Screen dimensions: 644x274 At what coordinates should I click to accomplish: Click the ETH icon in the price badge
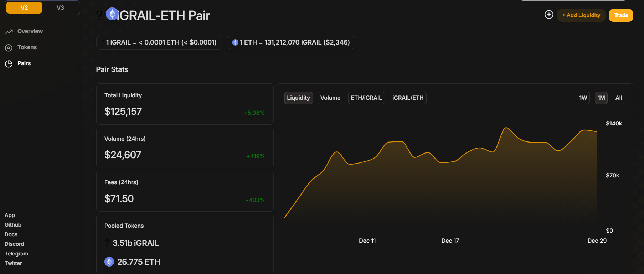tap(235, 42)
